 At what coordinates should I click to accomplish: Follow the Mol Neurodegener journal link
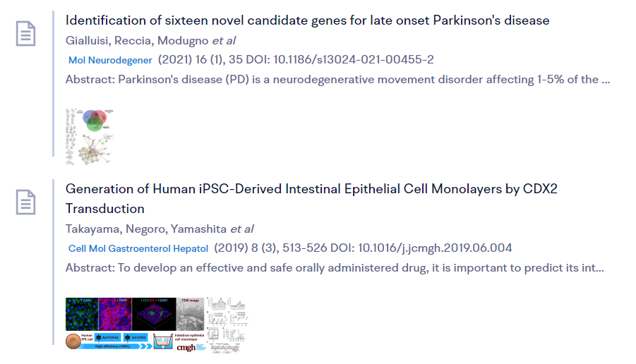(110, 60)
